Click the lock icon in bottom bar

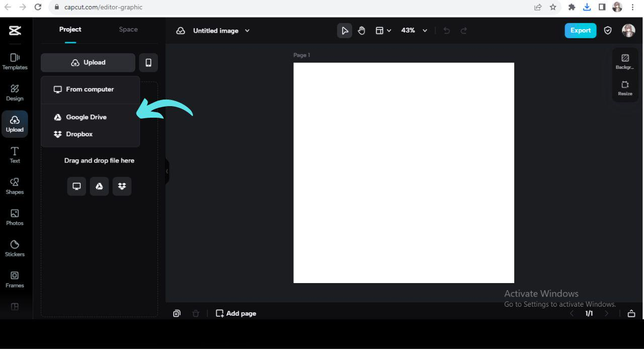(631, 314)
